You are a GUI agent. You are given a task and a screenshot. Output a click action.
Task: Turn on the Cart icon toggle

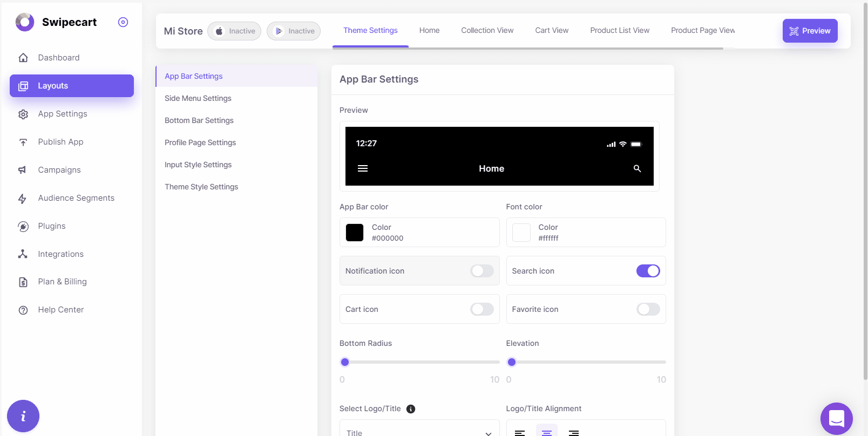point(482,309)
